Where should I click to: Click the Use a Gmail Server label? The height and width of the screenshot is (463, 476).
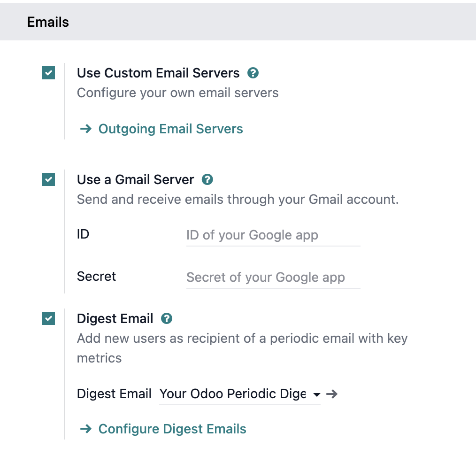pyautogui.click(x=135, y=179)
